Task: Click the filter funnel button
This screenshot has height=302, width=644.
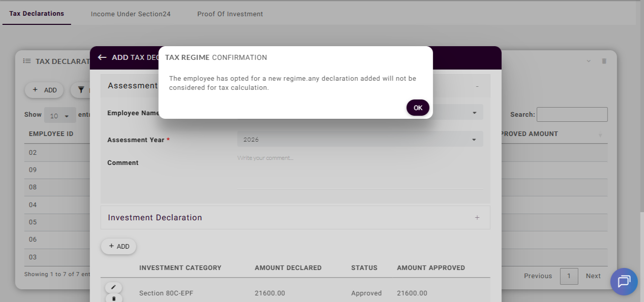Action: click(x=81, y=90)
